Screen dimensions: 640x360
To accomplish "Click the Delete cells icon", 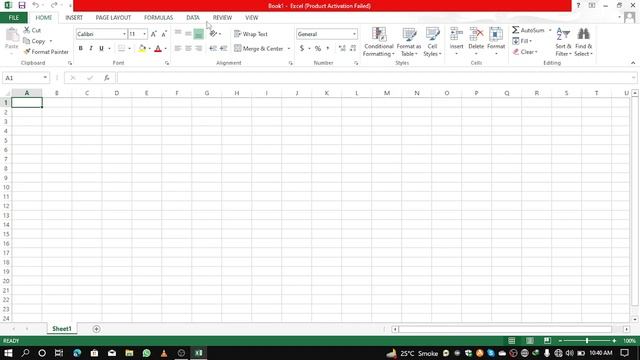I will [x=476, y=34].
